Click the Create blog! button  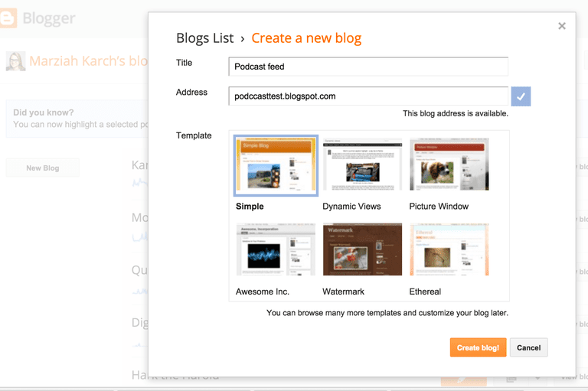[x=478, y=347]
